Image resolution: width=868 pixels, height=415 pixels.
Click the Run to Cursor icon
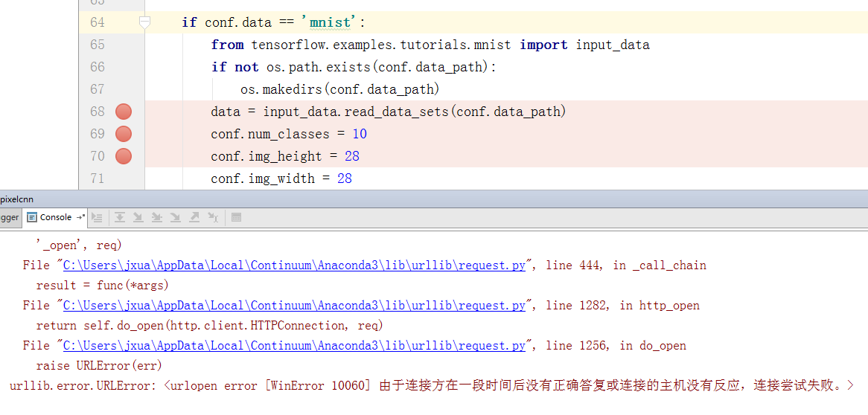(x=213, y=217)
